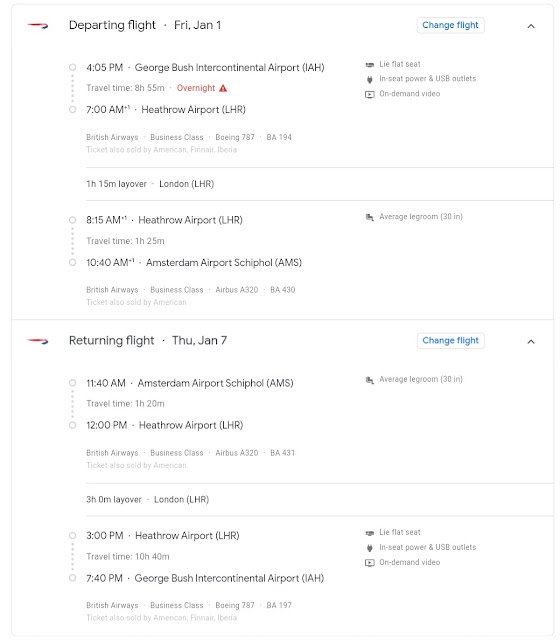Change the returning flight on Thu, Jan 7
Viewport: 560px width, 640px height.
tap(450, 341)
